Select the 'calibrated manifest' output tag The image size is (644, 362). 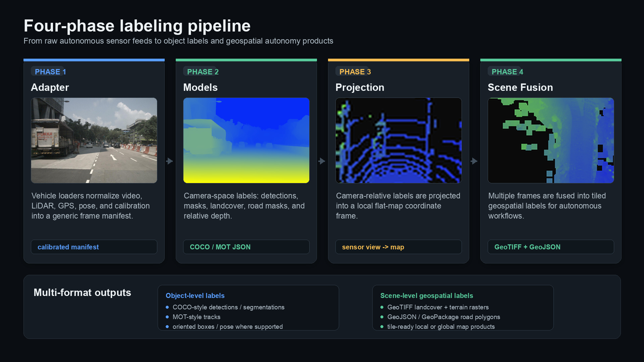coord(94,247)
